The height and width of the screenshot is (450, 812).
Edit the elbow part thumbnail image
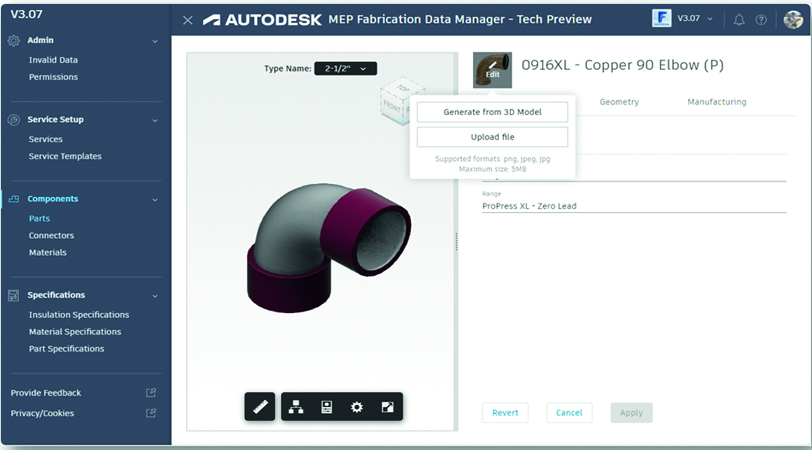(x=492, y=69)
